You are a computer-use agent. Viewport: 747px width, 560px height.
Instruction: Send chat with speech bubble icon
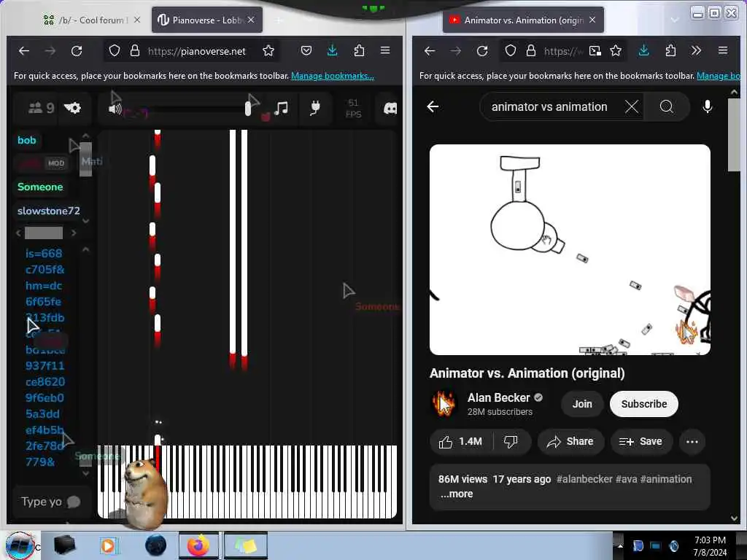[x=74, y=502]
